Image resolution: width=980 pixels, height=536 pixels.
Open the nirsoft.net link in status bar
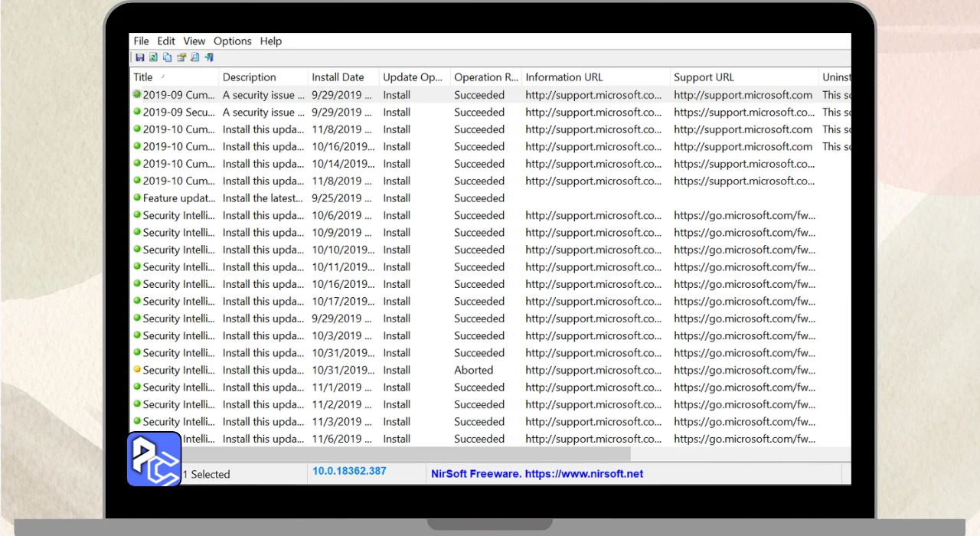583,474
